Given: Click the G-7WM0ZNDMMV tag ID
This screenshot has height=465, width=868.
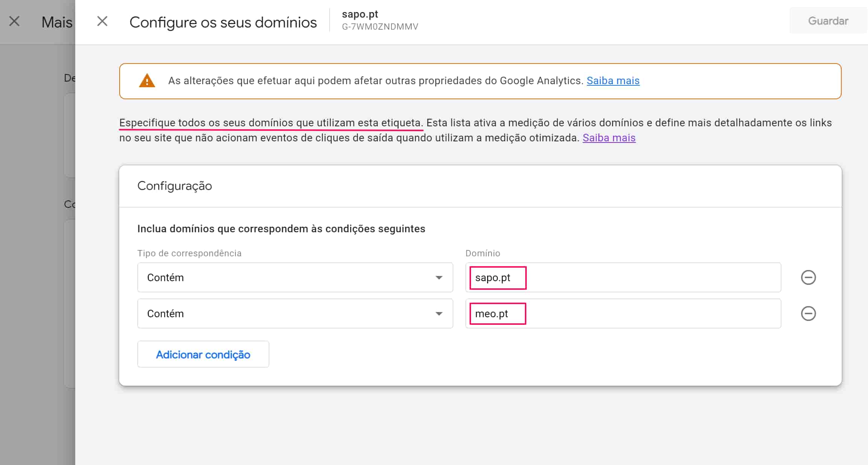Looking at the screenshot, I should [380, 27].
